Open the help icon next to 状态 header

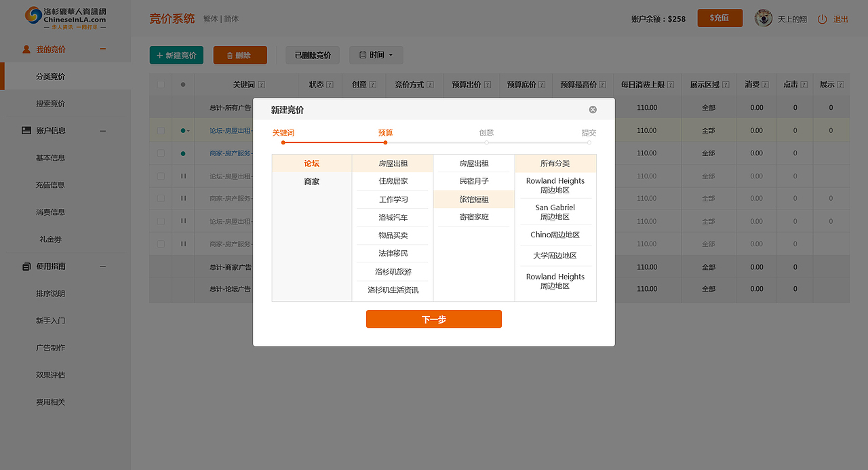point(330,84)
